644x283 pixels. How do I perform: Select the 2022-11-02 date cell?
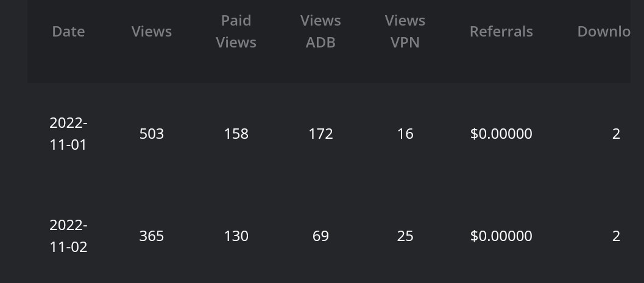(x=68, y=236)
